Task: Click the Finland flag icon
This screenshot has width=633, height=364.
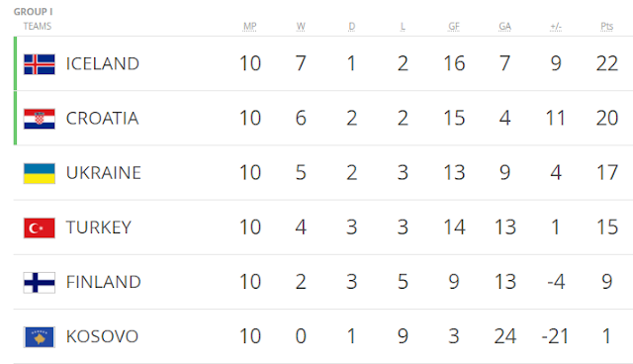Action: (x=40, y=282)
